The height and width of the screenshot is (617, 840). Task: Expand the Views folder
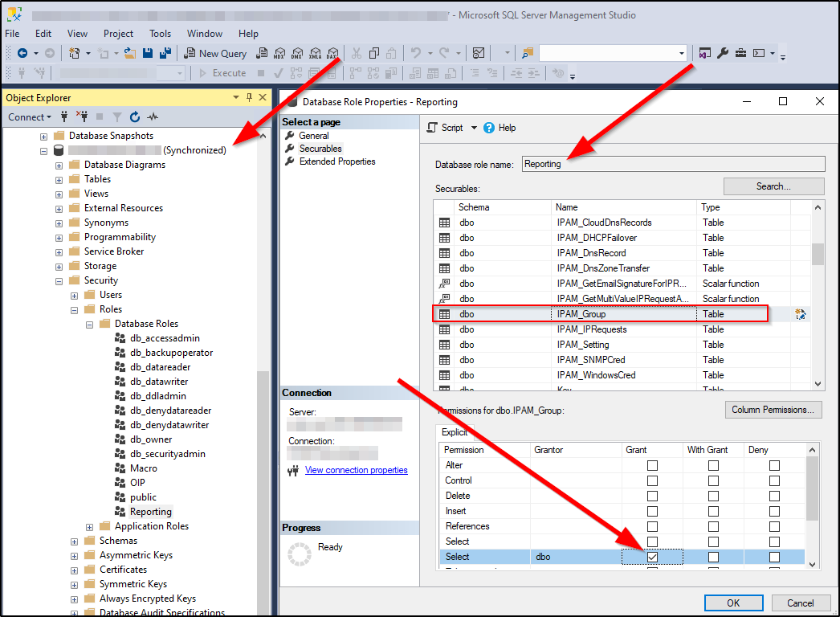coord(59,194)
